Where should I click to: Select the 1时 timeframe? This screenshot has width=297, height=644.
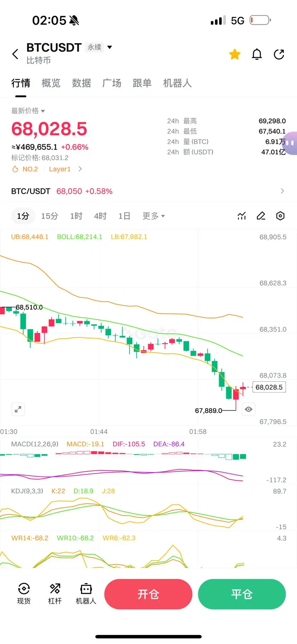coord(76,216)
